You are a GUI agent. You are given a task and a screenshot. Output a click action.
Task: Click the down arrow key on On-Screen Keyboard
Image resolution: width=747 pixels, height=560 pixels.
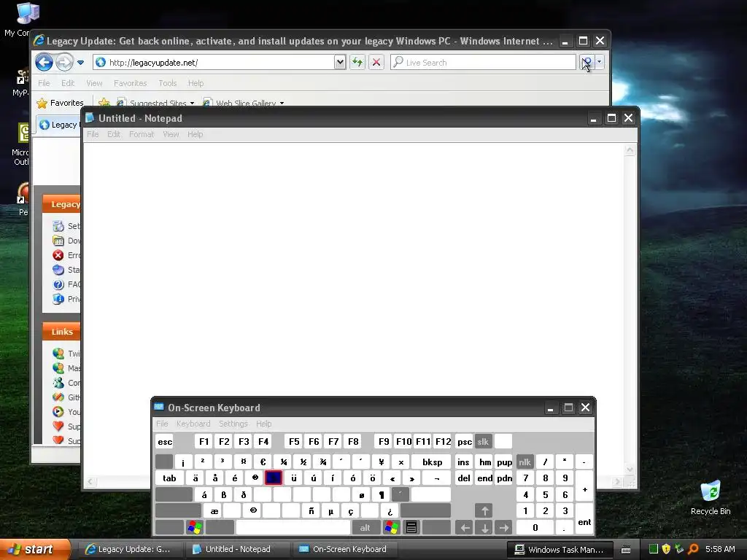pos(484,527)
